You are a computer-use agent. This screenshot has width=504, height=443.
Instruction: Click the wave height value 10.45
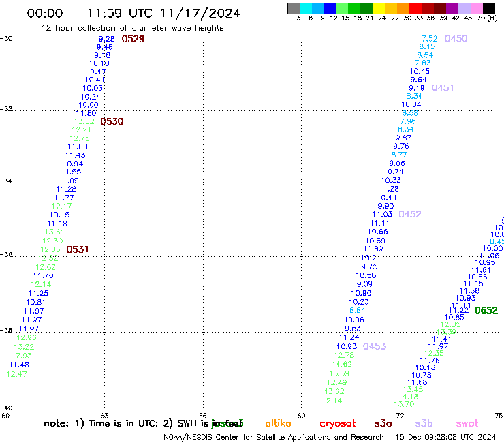(420, 71)
